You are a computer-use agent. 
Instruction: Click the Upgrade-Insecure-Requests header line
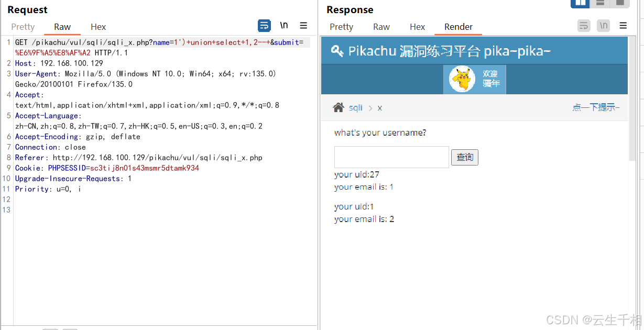point(73,179)
